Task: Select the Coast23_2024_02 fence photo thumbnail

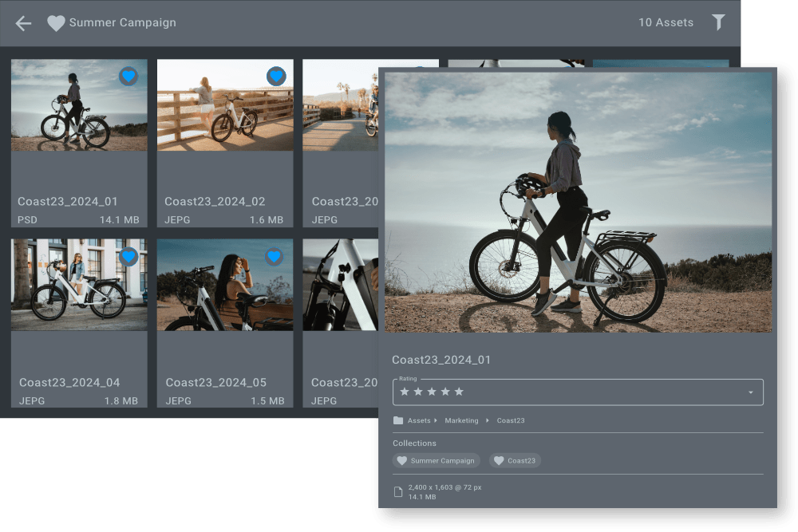Action: (225, 105)
